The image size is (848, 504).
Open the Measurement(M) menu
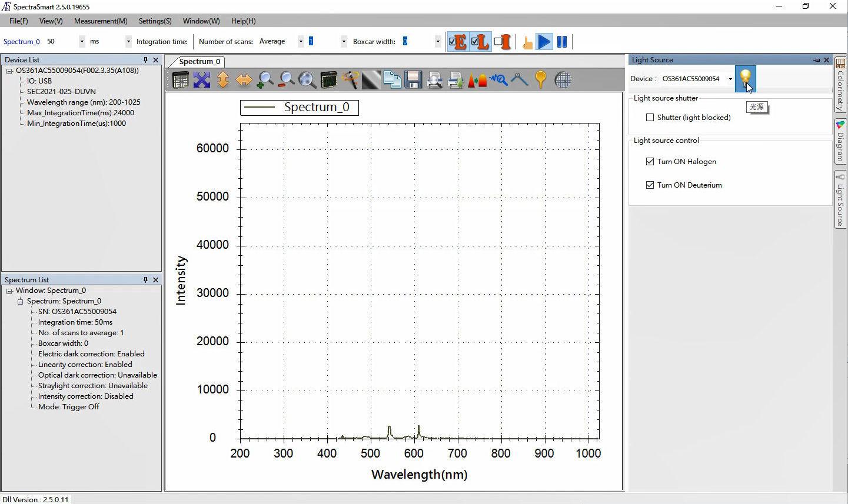point(101,21)
